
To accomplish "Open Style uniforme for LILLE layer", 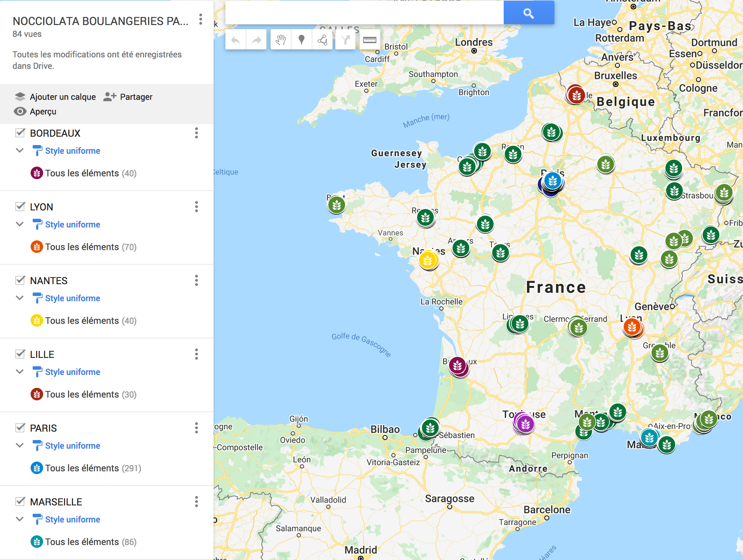I will pos(73,372).
